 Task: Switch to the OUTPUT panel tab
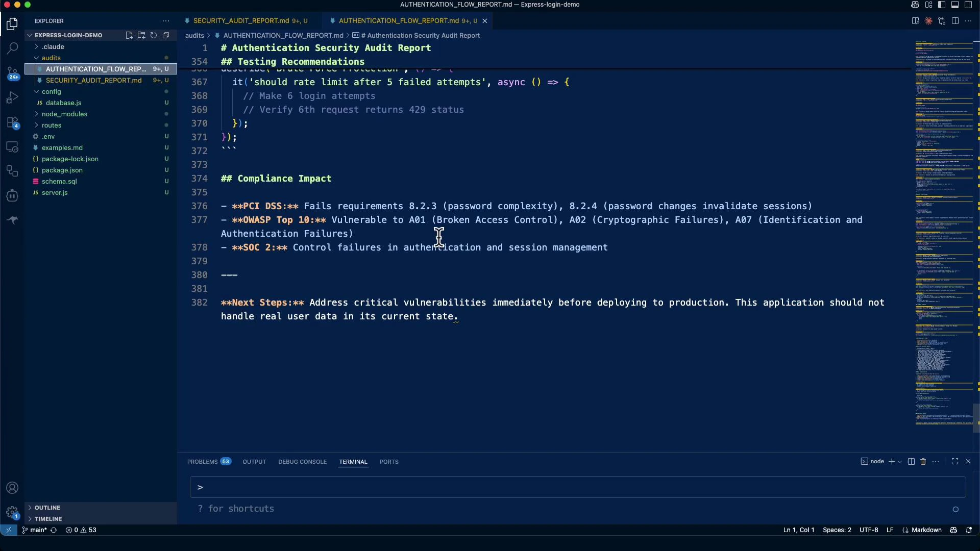pos(254,462)
